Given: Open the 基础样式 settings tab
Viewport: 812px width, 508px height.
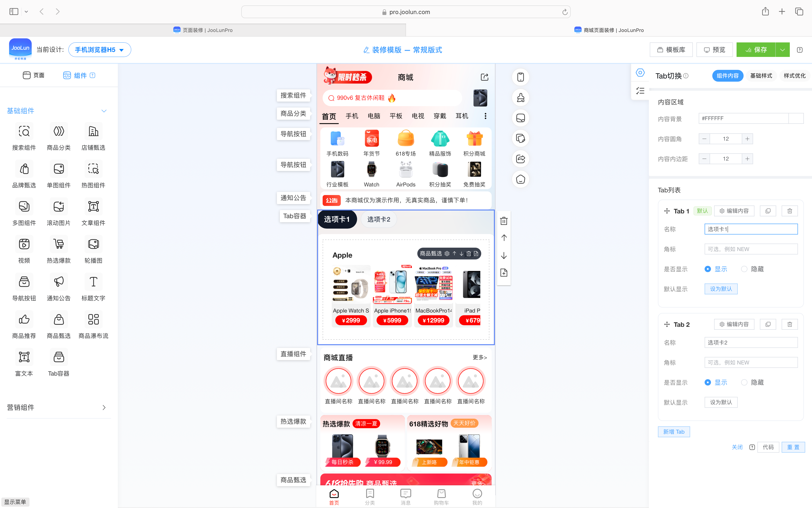Looking at the screenshot, I should tap(761, 76).
